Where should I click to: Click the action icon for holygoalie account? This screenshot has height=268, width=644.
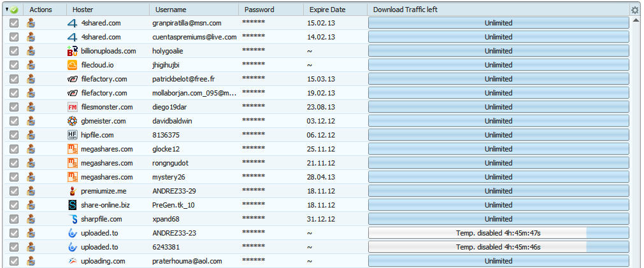(31, 52)
